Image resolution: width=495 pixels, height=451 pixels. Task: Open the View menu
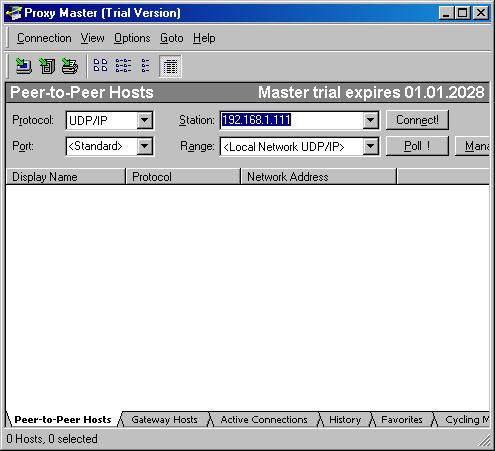92,38
